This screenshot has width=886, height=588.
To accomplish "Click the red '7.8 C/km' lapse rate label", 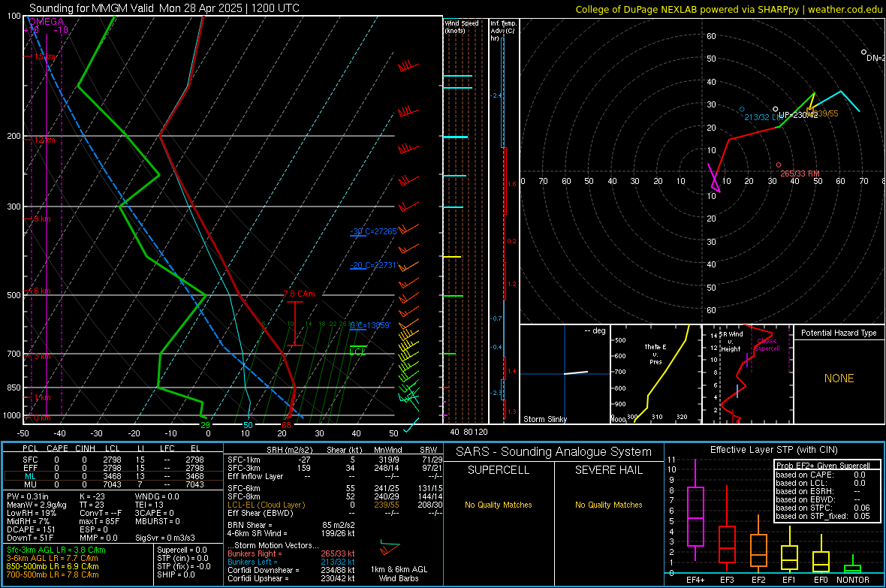I will point(299,294).
